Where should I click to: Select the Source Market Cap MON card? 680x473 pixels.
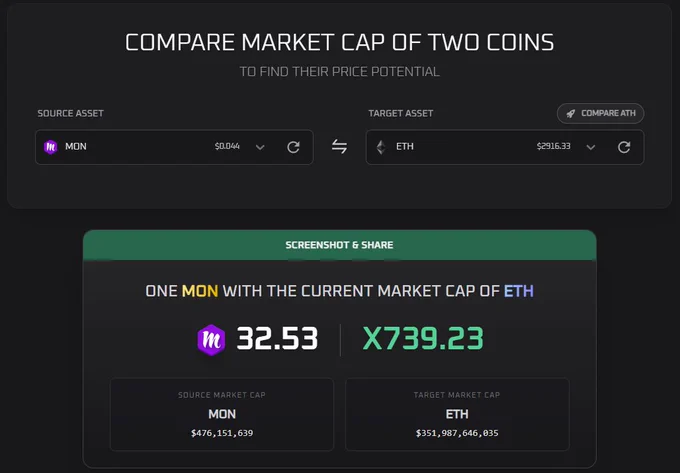point(222,414)
